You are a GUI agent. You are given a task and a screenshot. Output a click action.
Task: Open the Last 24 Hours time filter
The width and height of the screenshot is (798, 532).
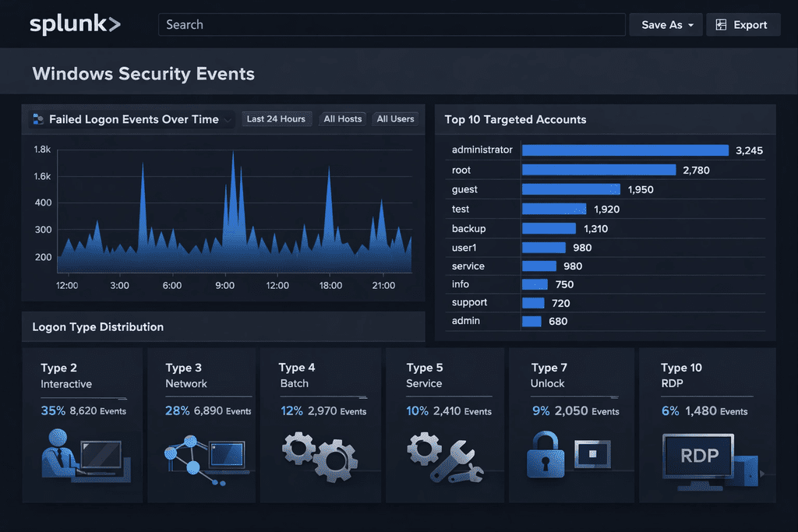[x=276, y=119]
